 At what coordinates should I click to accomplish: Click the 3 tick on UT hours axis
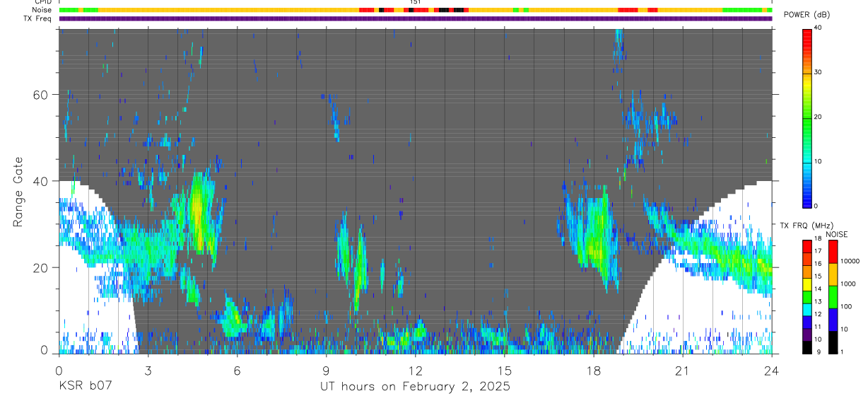click(x=148, y=371)
